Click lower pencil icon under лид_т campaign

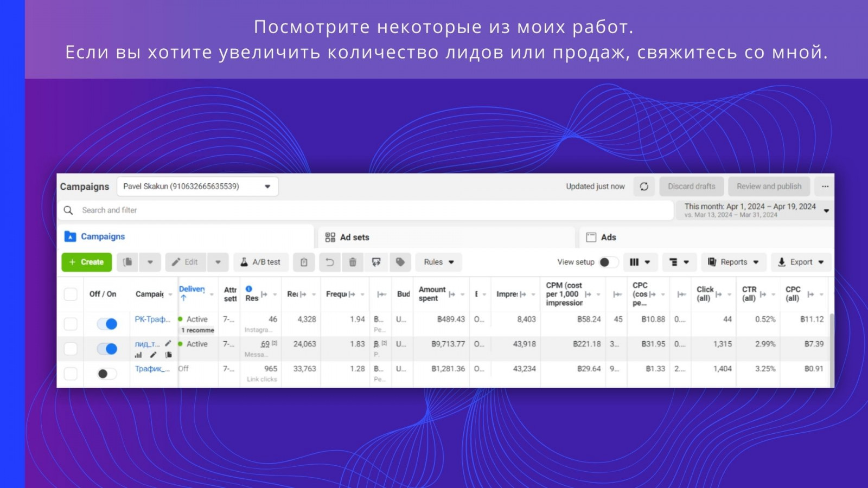click(154, 355)
